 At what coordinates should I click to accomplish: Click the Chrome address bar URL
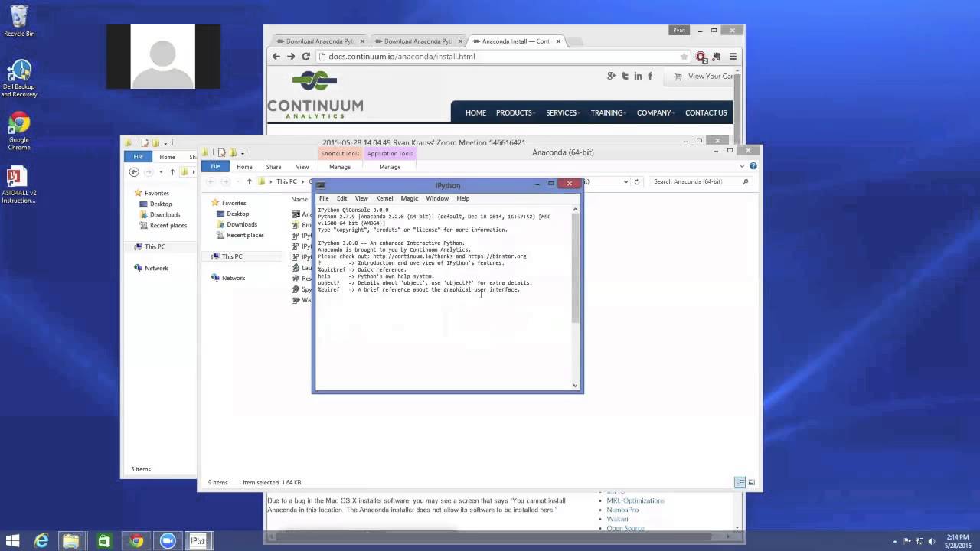tap(402, 57)
